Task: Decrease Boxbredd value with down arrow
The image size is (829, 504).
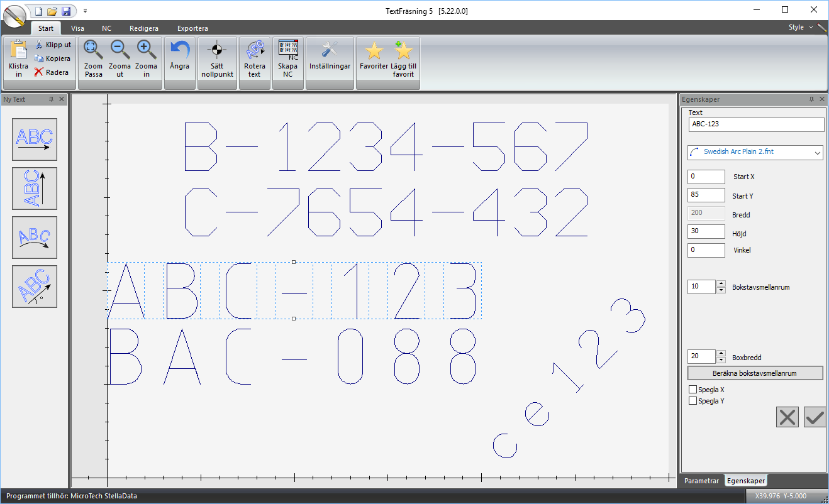Action: coord(721,360)
